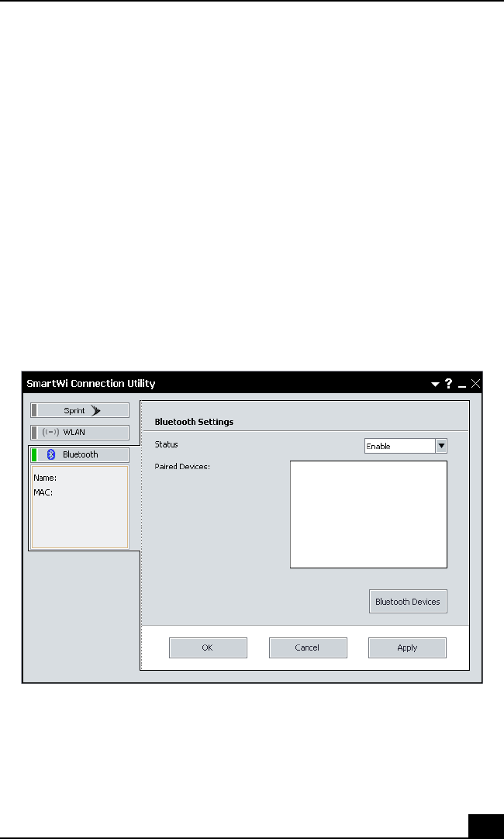Click the Bluetooth logo icon

(x=51, y=455)
